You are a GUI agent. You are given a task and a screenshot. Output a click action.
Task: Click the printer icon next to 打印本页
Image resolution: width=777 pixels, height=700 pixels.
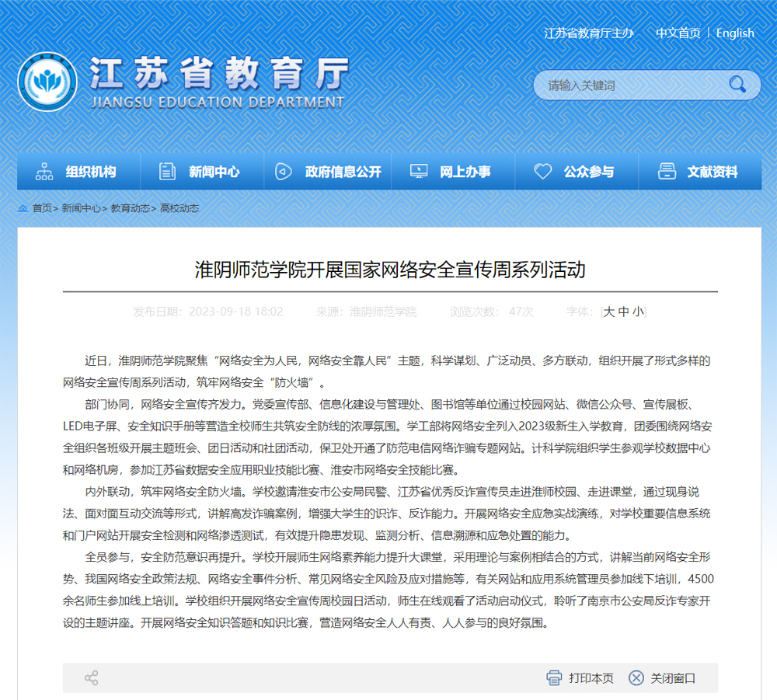(x=554, y=677)
